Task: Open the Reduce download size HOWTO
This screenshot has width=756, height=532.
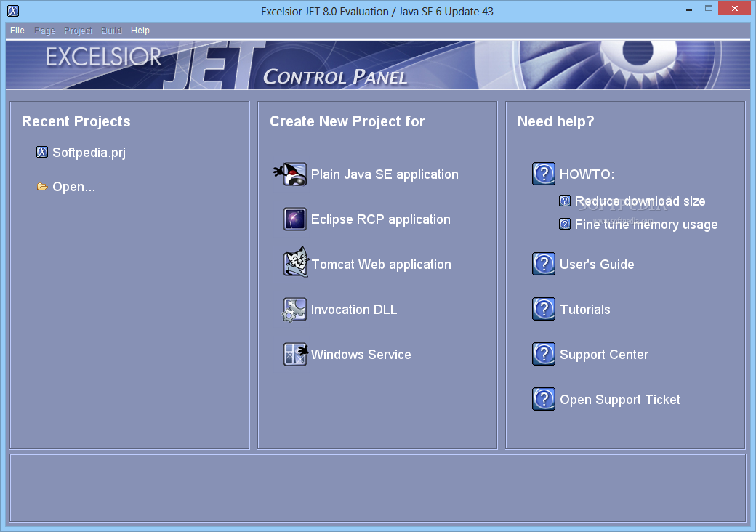Action: [640, 201]
